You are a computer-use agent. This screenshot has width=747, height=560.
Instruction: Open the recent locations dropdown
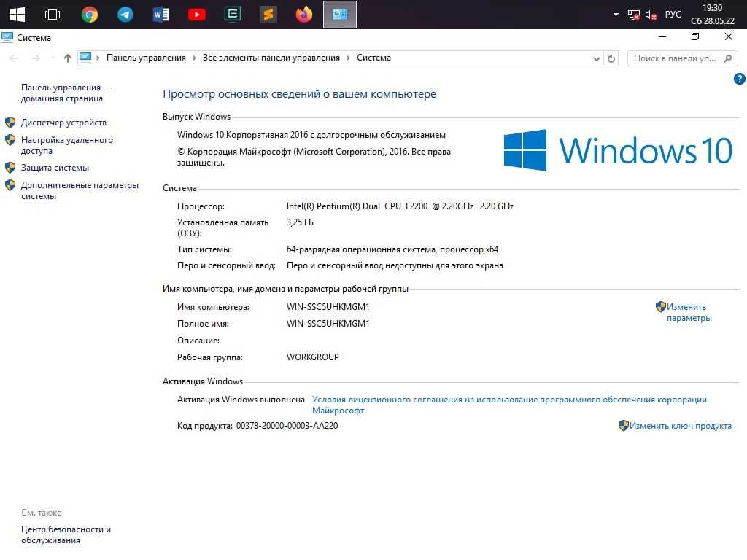[x=53, y=58]
